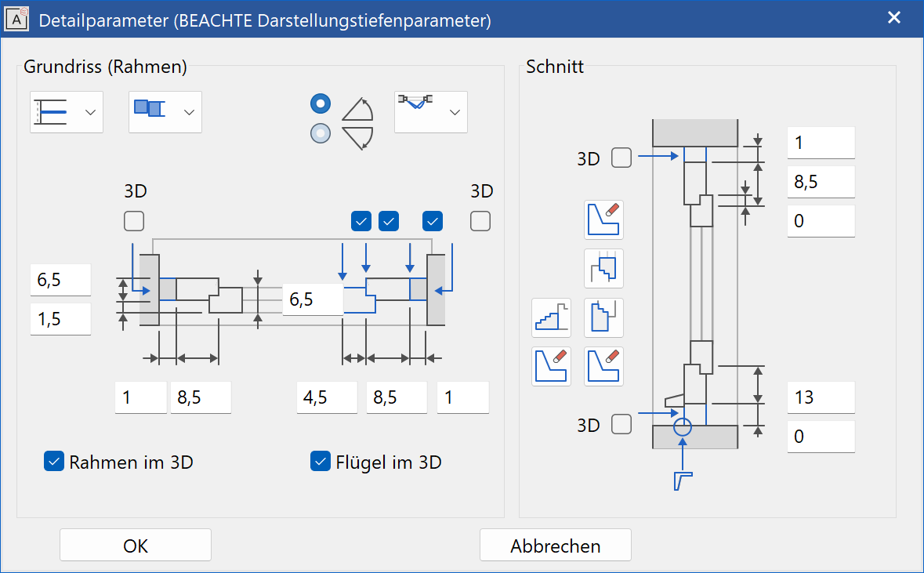Screen dimensions: 924x573
Task: Open the wall connection line style dropdown
Action: [67, 112]
